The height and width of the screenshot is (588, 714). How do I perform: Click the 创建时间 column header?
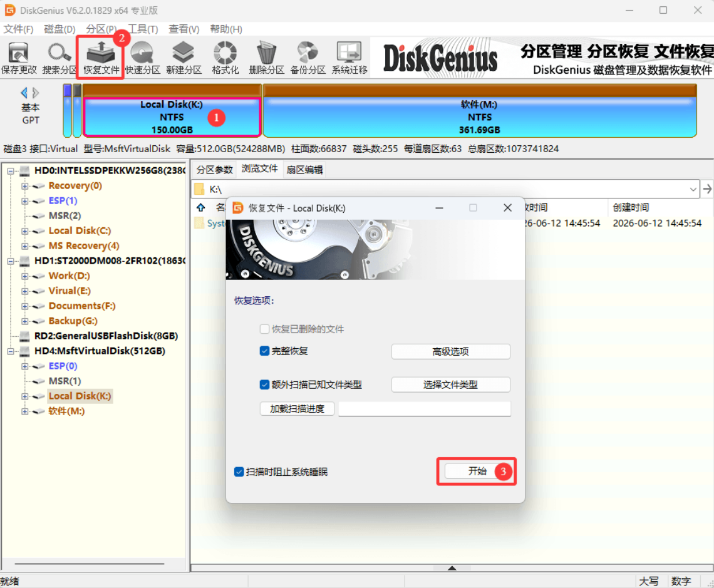pos(631,207)
